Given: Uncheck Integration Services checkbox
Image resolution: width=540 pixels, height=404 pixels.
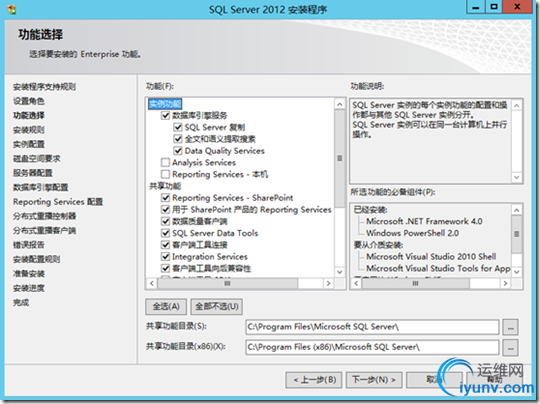Looking at the screenshot, I should click(x=166, y=256).
